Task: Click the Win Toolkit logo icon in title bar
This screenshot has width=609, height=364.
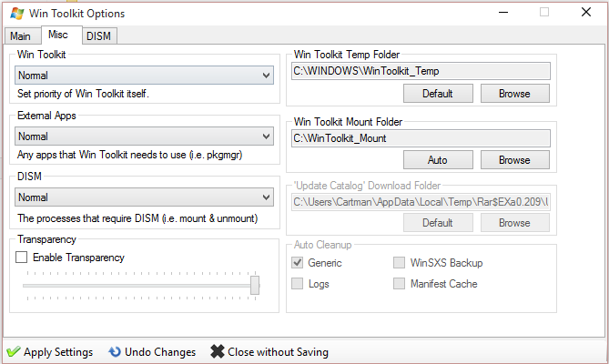Action: click(x=16, y=13)
